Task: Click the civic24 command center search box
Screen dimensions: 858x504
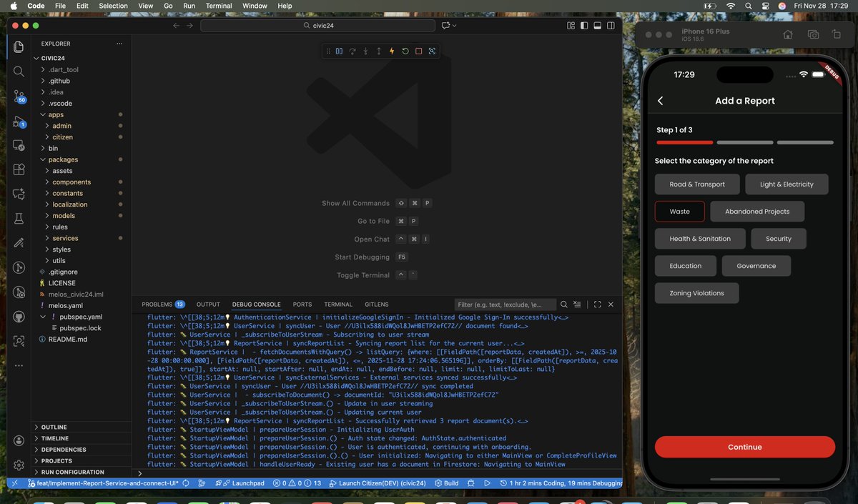Action: 317,25
